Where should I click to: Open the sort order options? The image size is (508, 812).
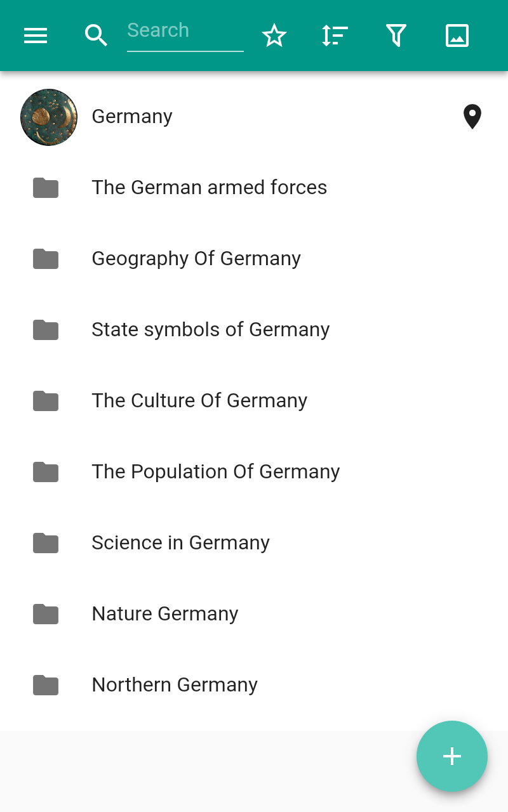(x=335, y=36)
